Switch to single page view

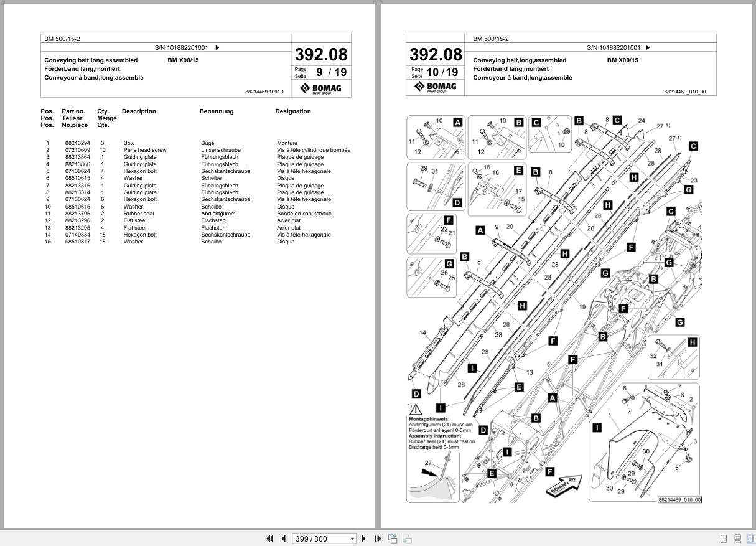(724, 539)
